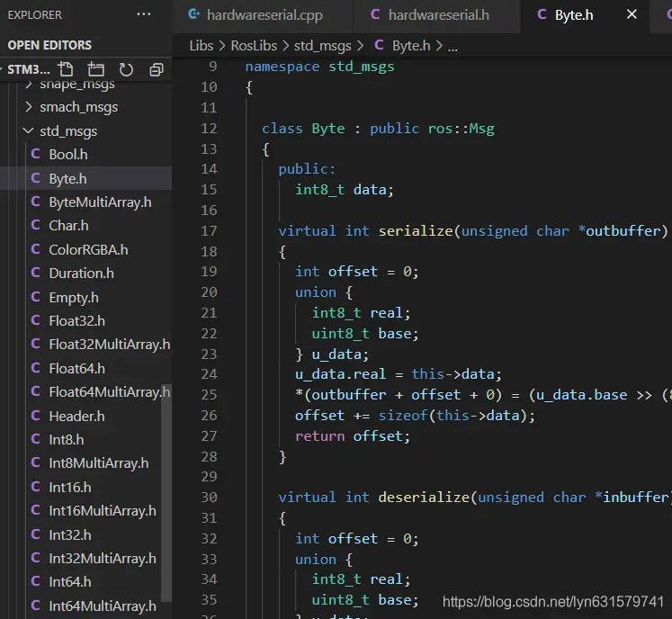The height and width of the screenshot is (619, 672).
Task: Place cursor on line 15 int8_t data
Action: coord(345,189)
